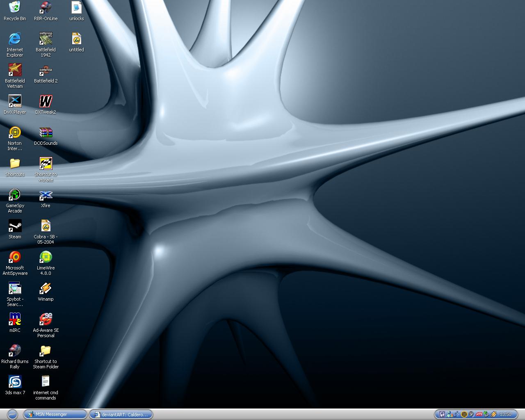The width and height of the screenshot is (525, 420).
Task: Switch to the deviantART browser taskbar window
Action: click(121, 414)
